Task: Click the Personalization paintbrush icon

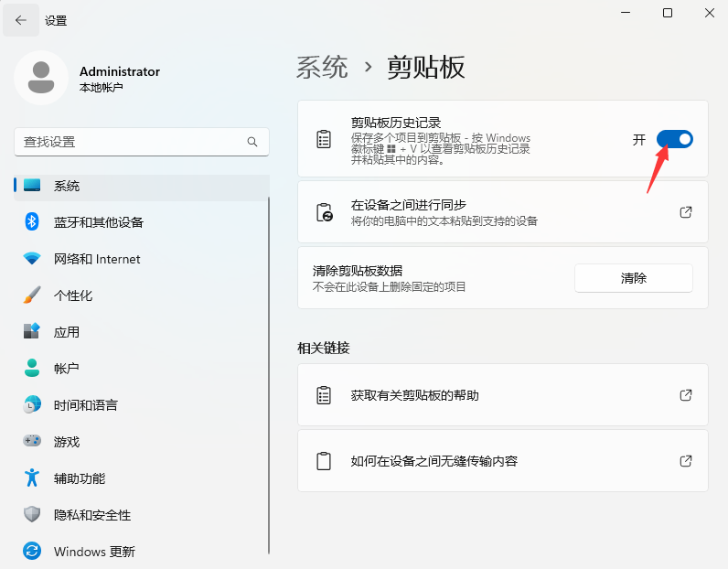Action: [x=32, y=295]
